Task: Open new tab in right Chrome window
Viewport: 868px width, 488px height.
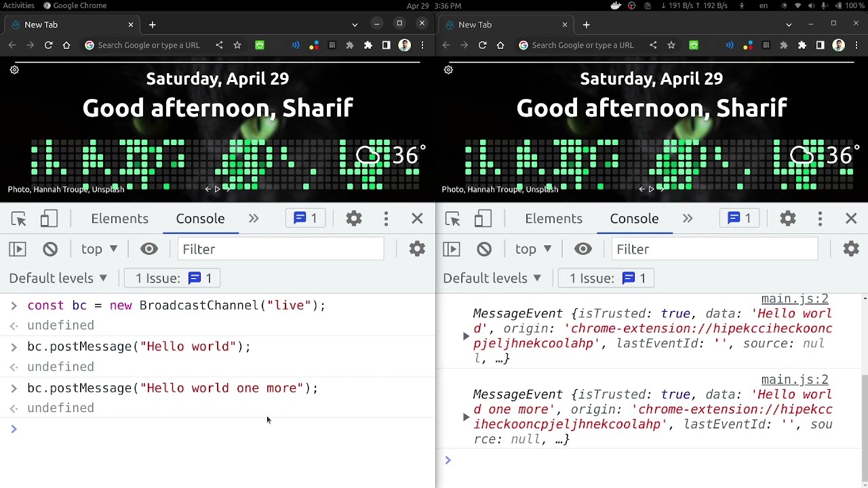Action: click(x=586, y=25)
